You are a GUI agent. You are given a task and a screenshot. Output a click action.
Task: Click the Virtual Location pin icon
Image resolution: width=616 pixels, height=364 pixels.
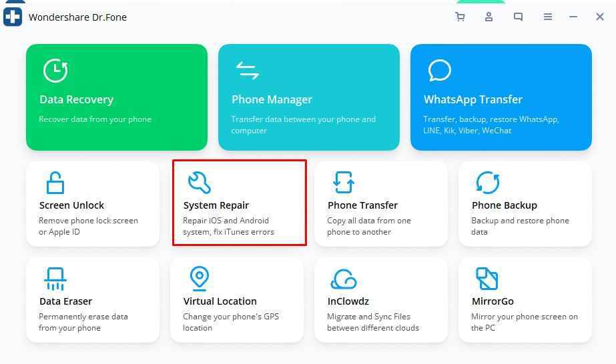point(199,279)
